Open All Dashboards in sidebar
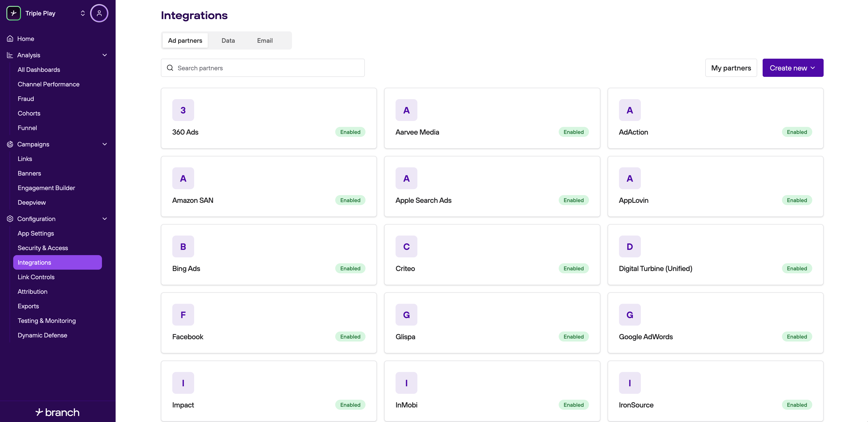The width and height of the screenshot is (868, 422). 39,70
